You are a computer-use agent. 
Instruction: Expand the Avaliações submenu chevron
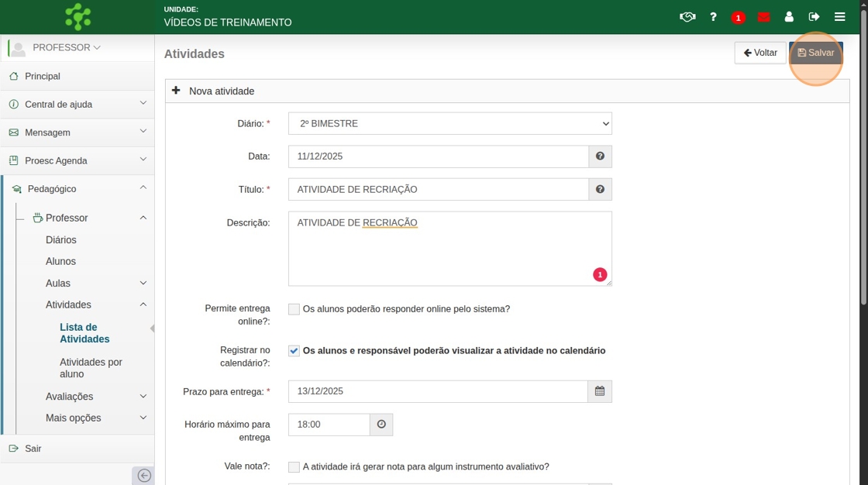pyautogui.click(x=143, y=397)
